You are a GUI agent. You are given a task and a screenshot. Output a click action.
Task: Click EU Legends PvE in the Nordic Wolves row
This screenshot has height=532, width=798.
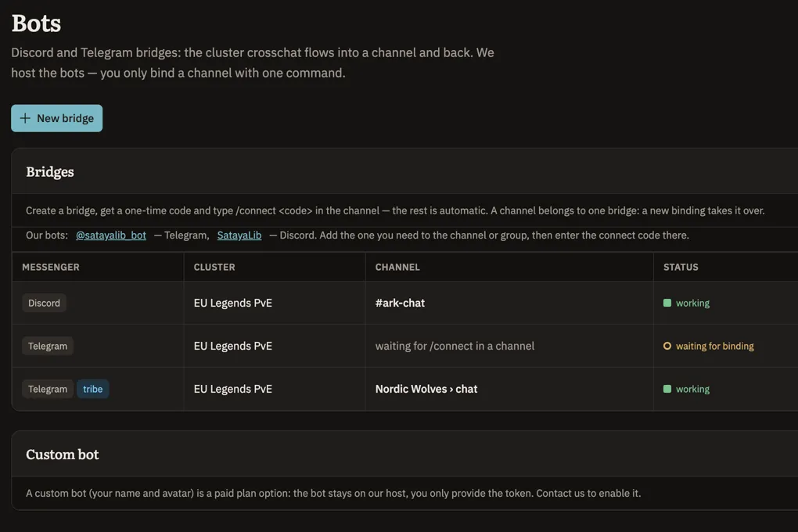click(232, 389)
